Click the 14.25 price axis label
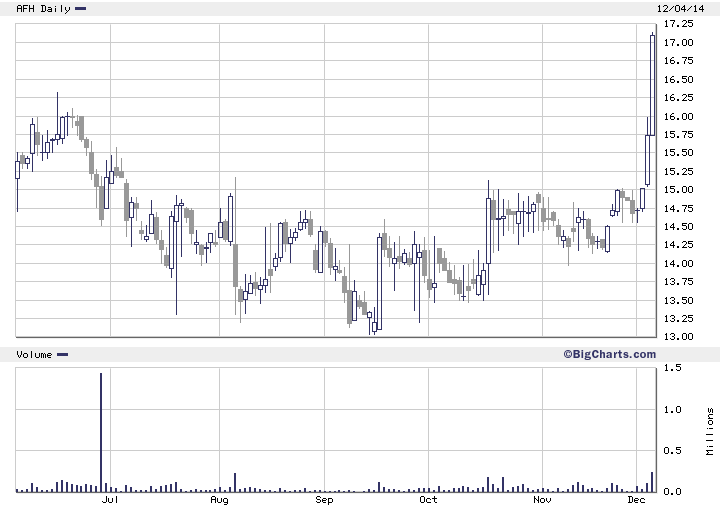Screen dimensions: 720x510 tap(679, 245)
